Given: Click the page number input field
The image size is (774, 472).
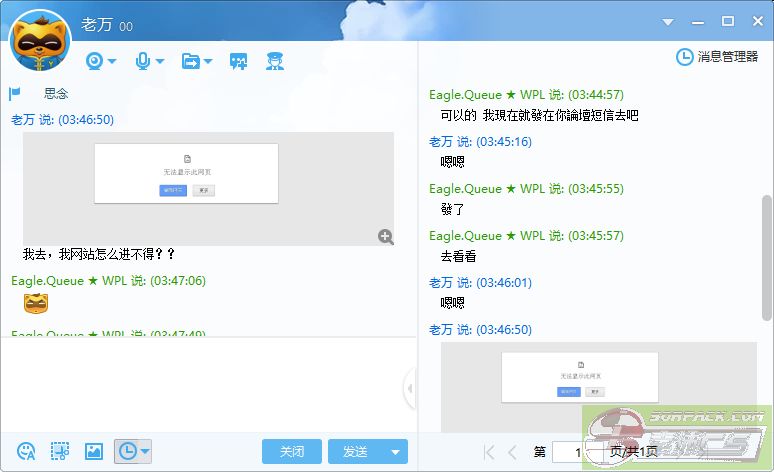Looking at the screenshot, I should click(x=577, y=452).
